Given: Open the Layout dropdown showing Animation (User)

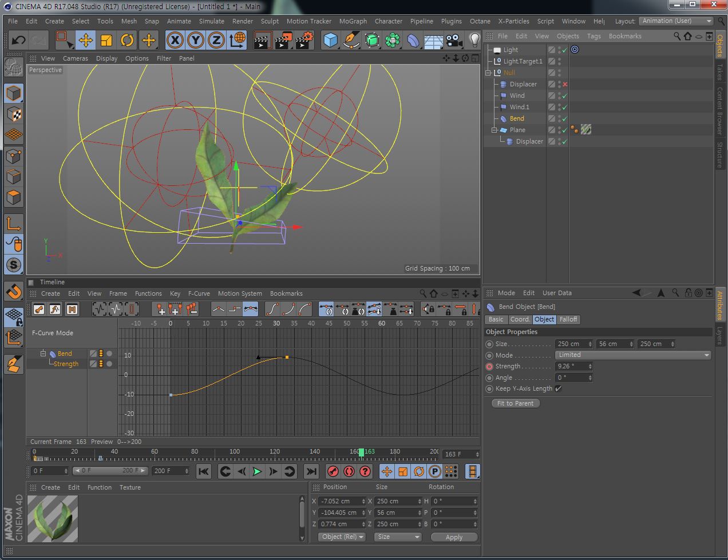Looking at the screenshot, I should tap(676, 21).
